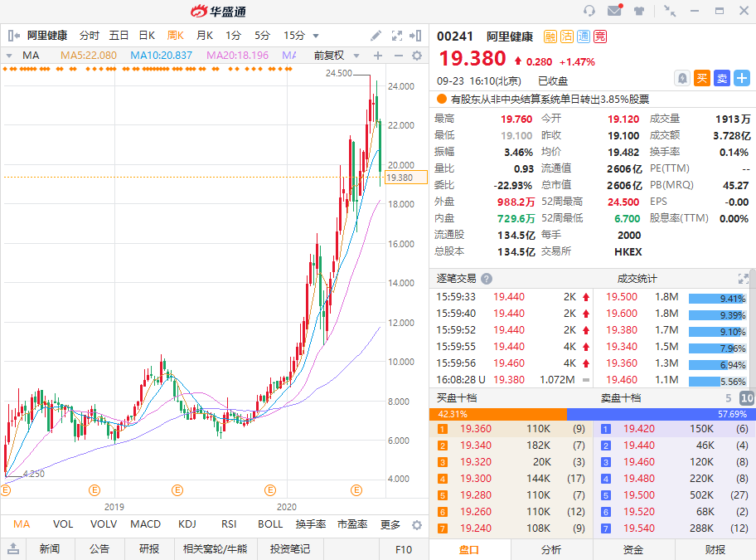Select the 市盈率 PE indicator
The width and height of the screenshot is (756, 560).
coord(352,524)
